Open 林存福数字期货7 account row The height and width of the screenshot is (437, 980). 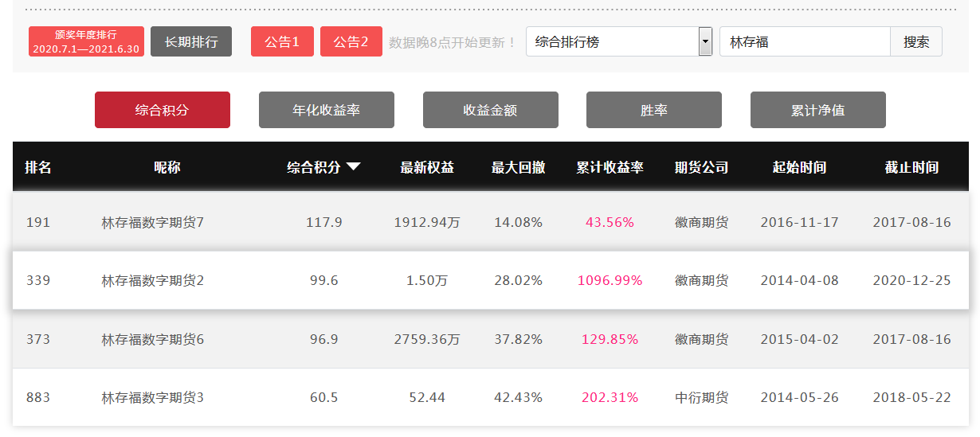pos(491,222)
